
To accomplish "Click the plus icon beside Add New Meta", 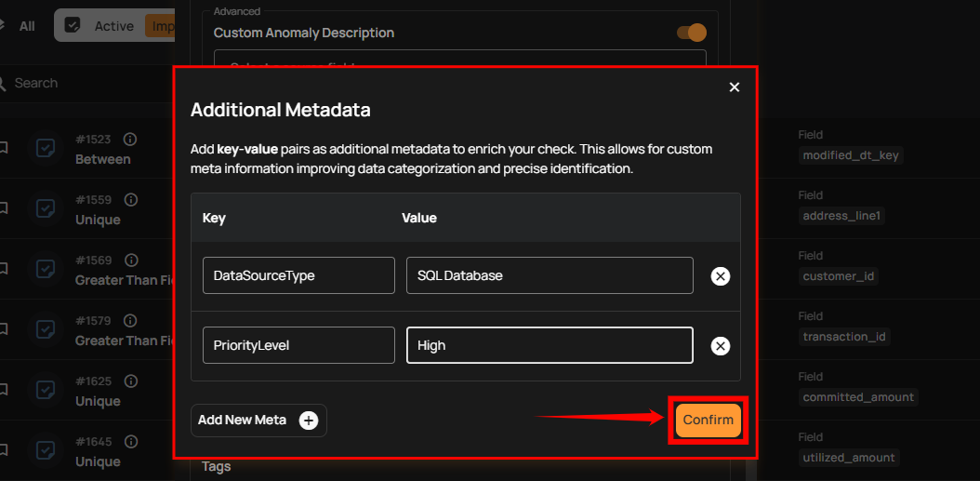I will (309, 421).
